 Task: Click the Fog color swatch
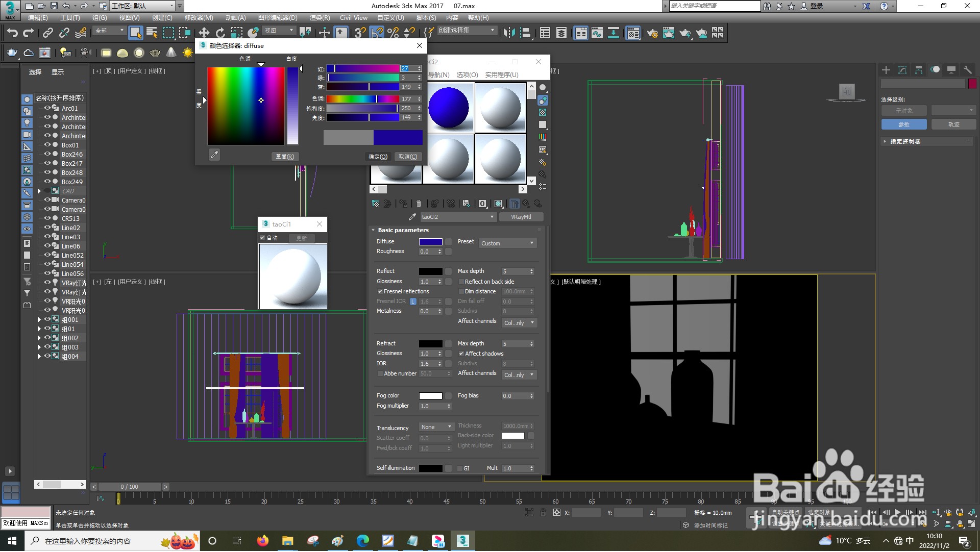pos(430,396)
